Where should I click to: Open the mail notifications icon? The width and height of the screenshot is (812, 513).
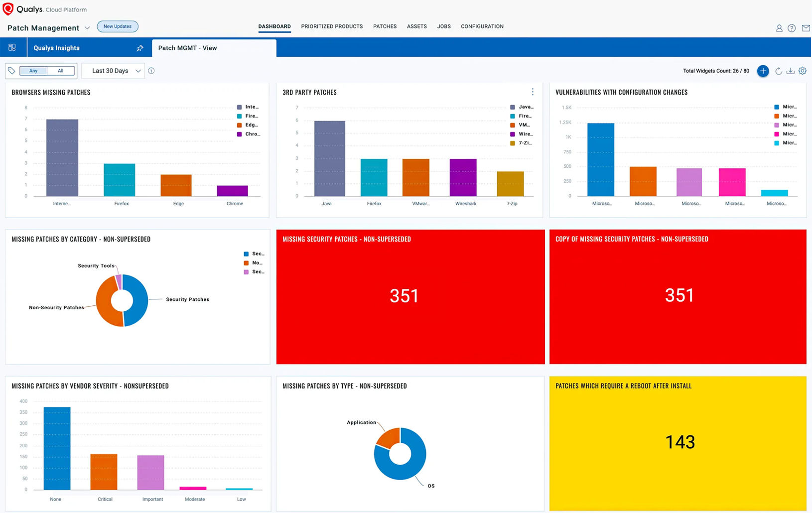(x=806, y=28)
